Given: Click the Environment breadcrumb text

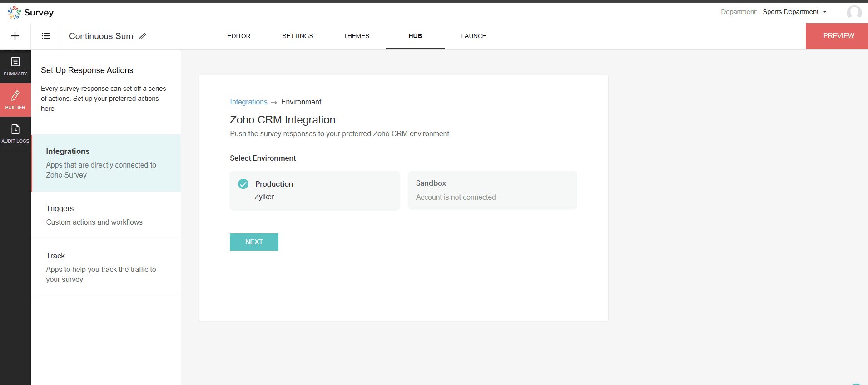Looking at the screenshot, I should click(301, 102).
